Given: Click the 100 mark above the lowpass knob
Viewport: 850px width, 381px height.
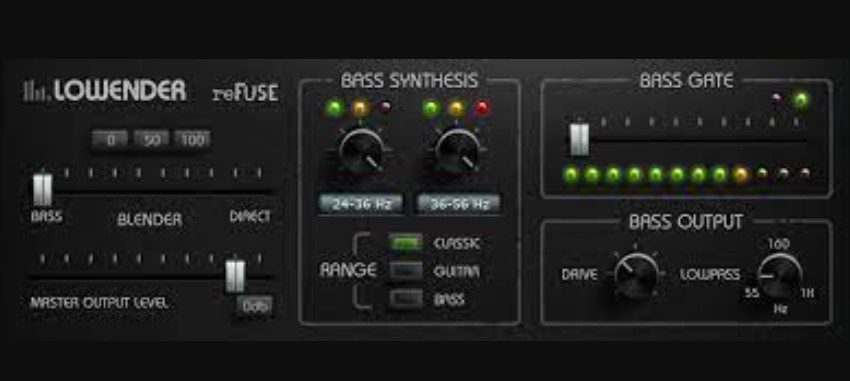Looking at the screenshot, I should [x=778, y=243].
